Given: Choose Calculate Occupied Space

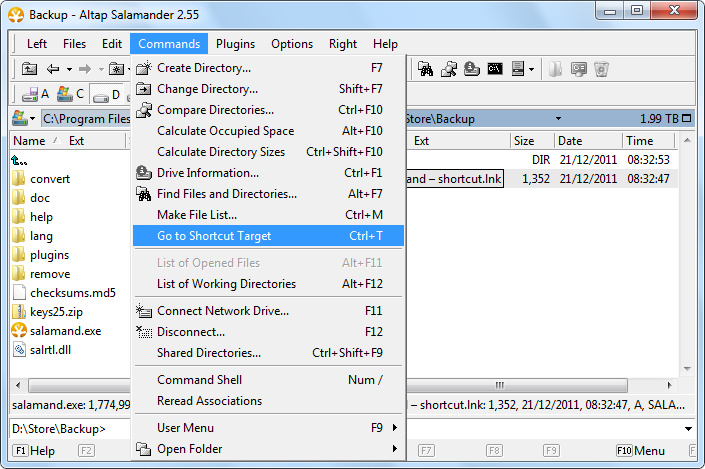Looking at the screenshot, I should pyautogui.click(x=268, y=131).
